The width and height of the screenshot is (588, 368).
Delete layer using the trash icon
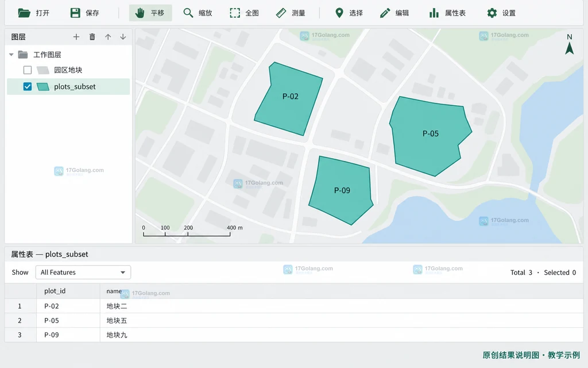click(92, 37)
